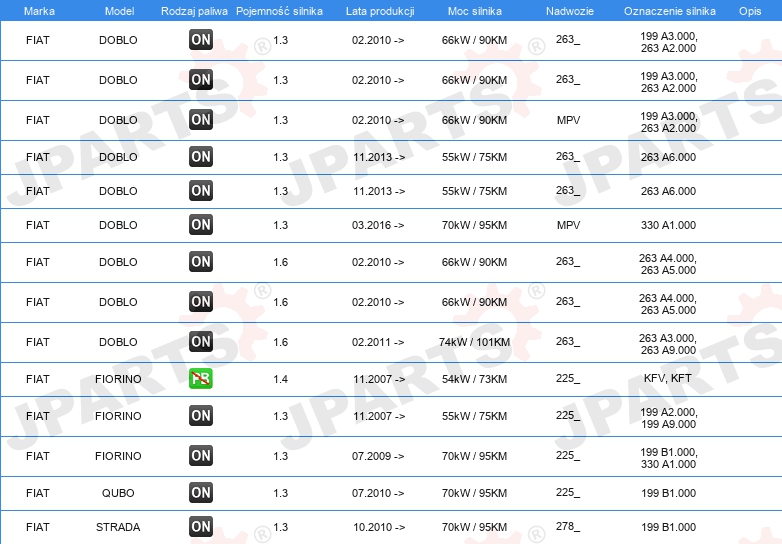Image resolution: width=782 pixels, height=544 pixels.
Task: Click the '03.2016 ->' production date cell
Action: pos(378,225)
